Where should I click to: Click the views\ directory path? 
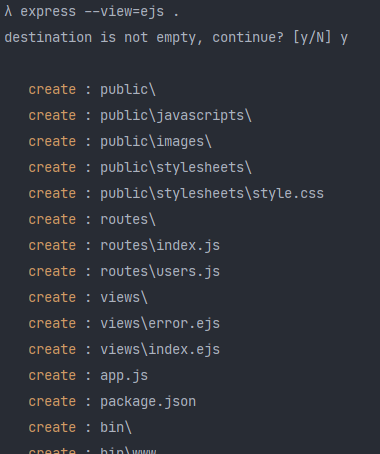pyautogui.click(x=124, y=298)
